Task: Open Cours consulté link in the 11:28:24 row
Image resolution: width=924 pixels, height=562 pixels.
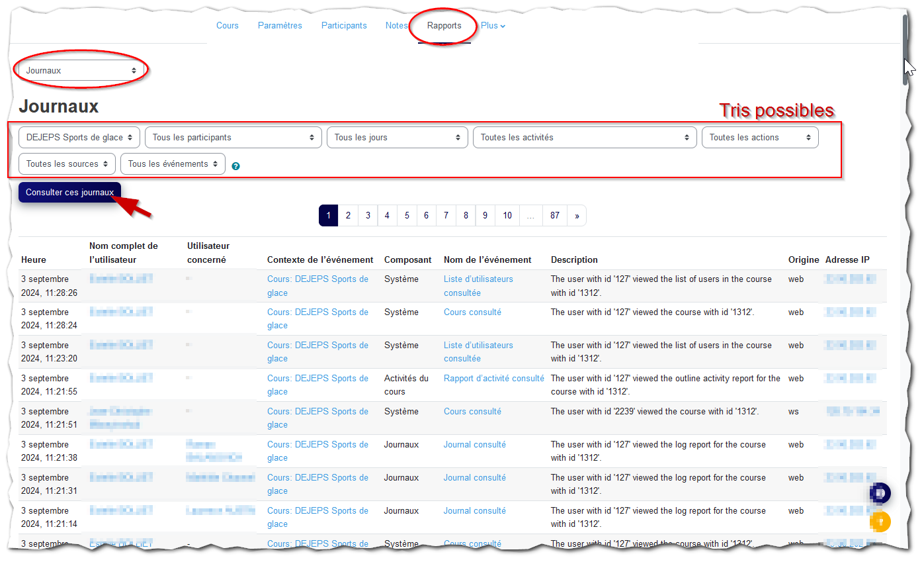Action: [x=472, y=312]
